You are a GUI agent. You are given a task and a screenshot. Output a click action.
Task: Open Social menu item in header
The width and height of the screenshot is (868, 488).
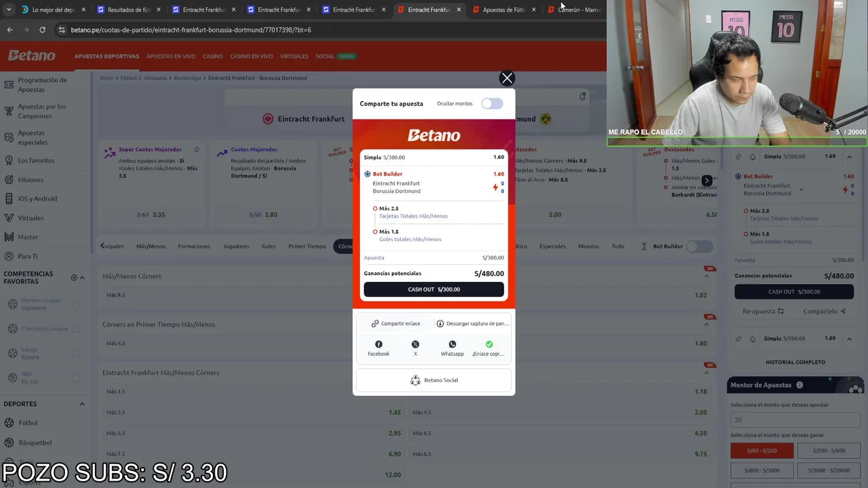(324, 56)
